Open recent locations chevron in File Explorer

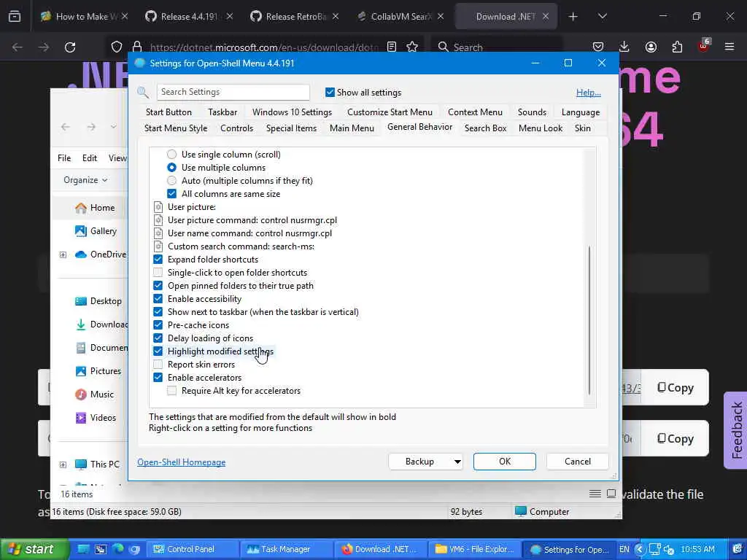pos(113,127)
